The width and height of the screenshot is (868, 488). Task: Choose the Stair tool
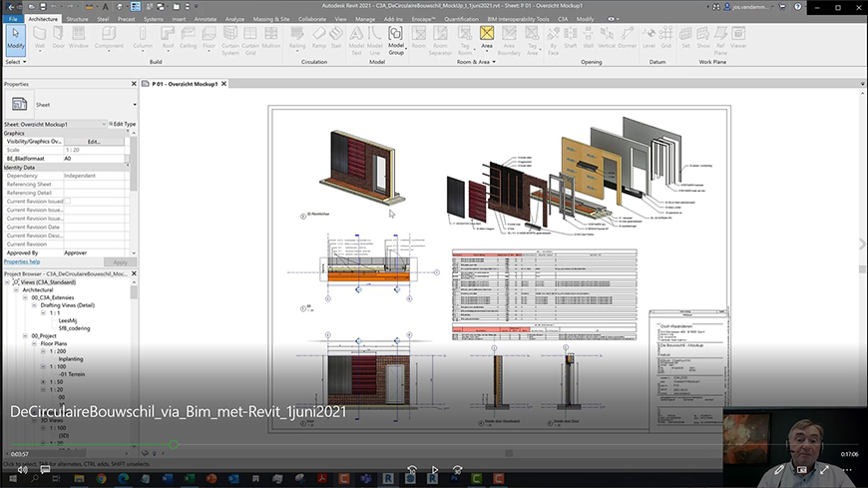[336, 38]
